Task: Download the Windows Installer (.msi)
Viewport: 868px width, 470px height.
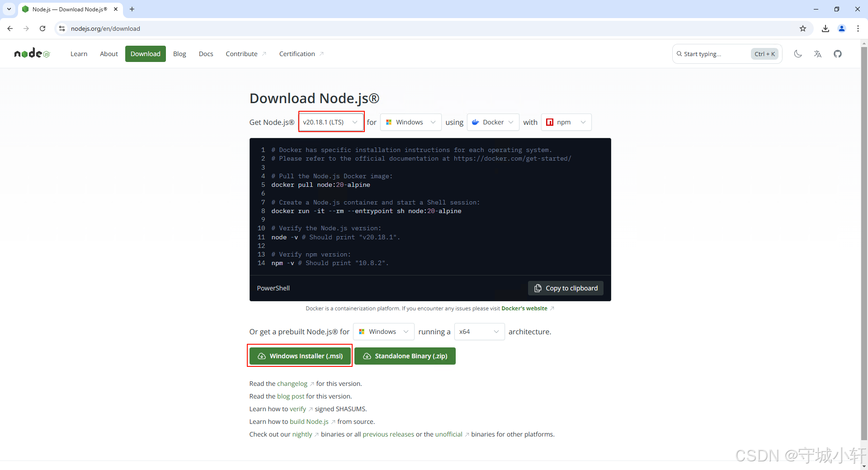Action: [x=300, y=356]
